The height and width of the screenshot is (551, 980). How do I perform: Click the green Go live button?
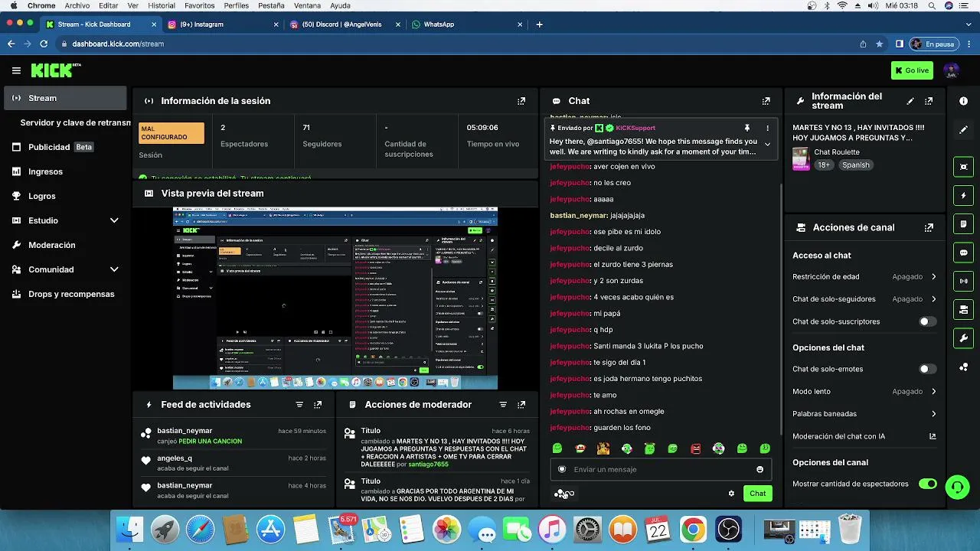(x=912, y=70)
